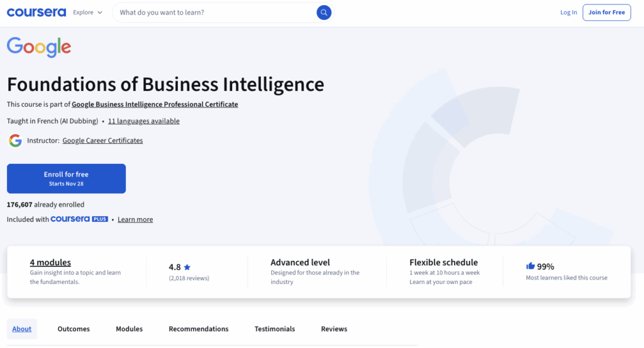Open Google Career Certificates instructor link
The width and height of the screenshot is (644, 348).
(x=103, y=140)
